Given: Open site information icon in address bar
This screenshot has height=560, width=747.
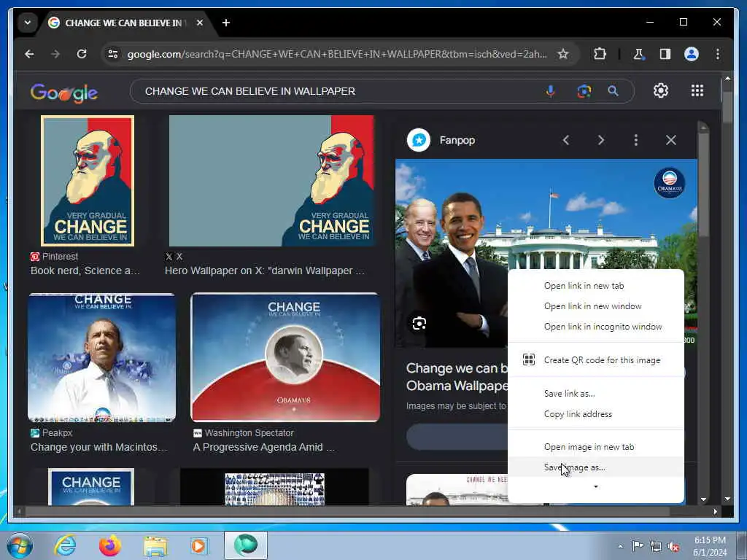Looking at the screenshot, I should [x=113, y=54].
